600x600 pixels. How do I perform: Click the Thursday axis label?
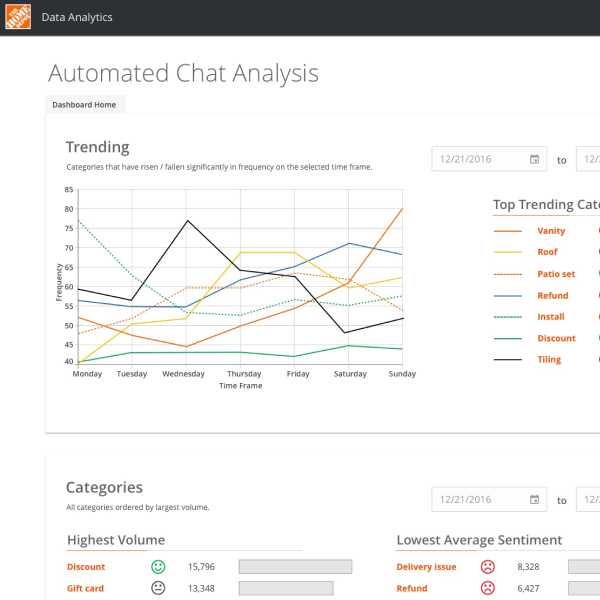tap(244, 373)
